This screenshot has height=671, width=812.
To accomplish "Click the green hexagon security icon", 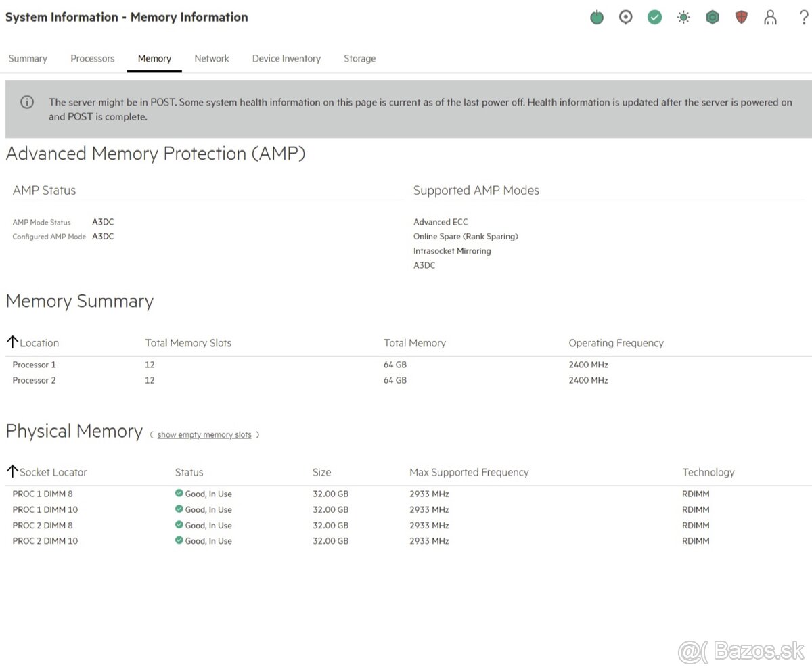I will click(713, 18).
